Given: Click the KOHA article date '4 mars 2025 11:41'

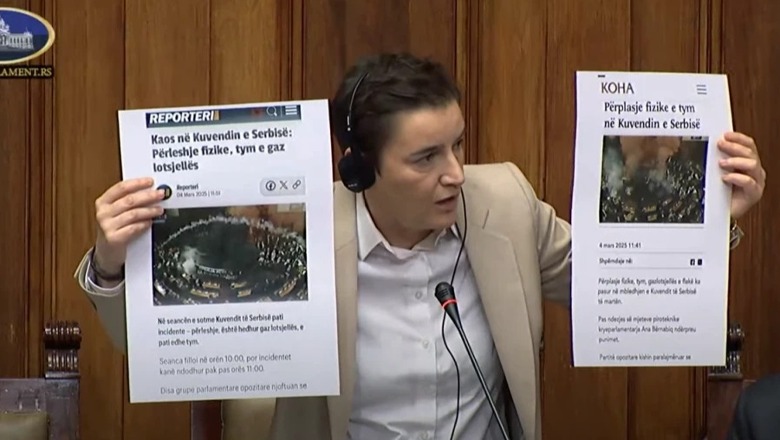Looking at the screenshot, I should click(621, 244).
